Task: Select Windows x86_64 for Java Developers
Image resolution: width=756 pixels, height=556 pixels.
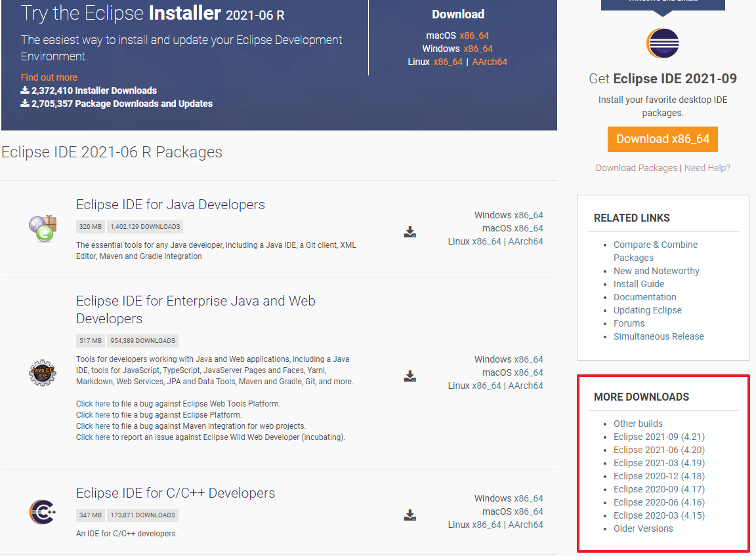Action: (528, 215)
